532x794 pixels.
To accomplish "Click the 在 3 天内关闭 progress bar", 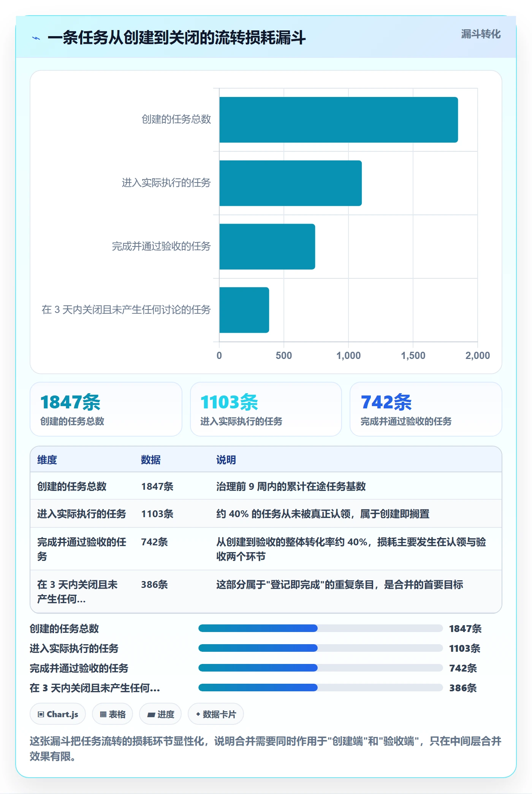I will click(321, 688).
